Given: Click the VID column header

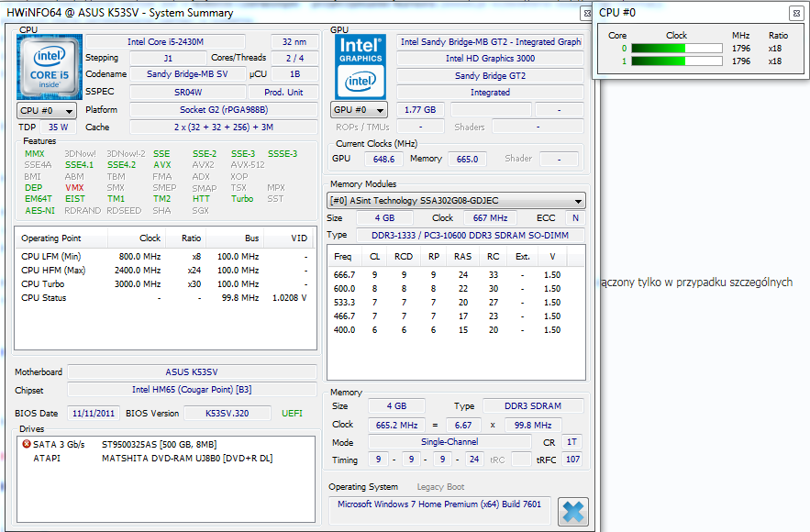Looking at the screenshot, I should click(x=290, y=238).
